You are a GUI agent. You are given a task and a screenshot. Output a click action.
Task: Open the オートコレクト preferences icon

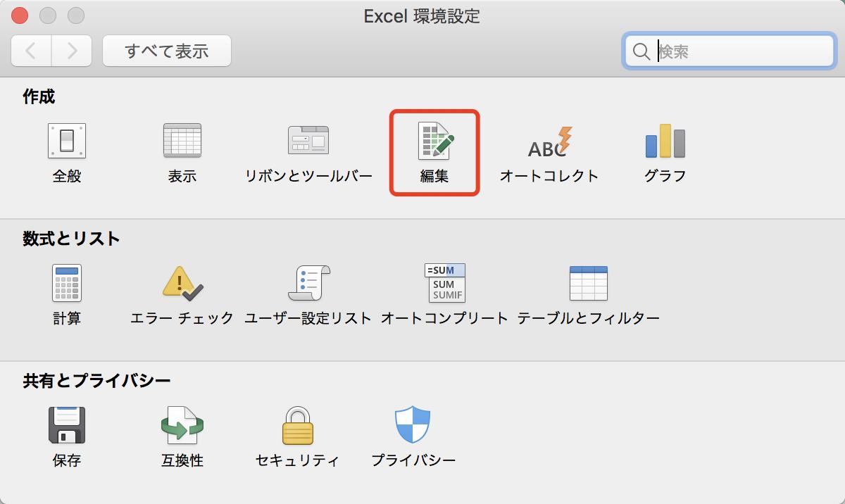(x=549, y=141)
